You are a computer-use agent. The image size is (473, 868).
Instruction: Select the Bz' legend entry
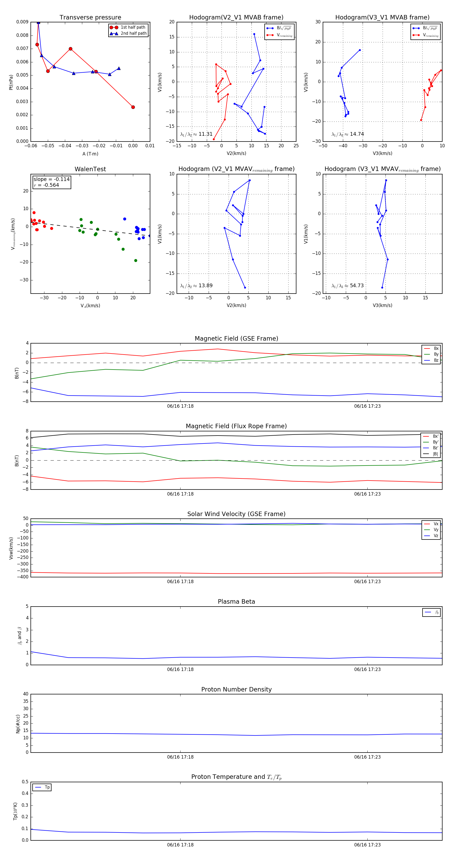(x=431, y=448)
